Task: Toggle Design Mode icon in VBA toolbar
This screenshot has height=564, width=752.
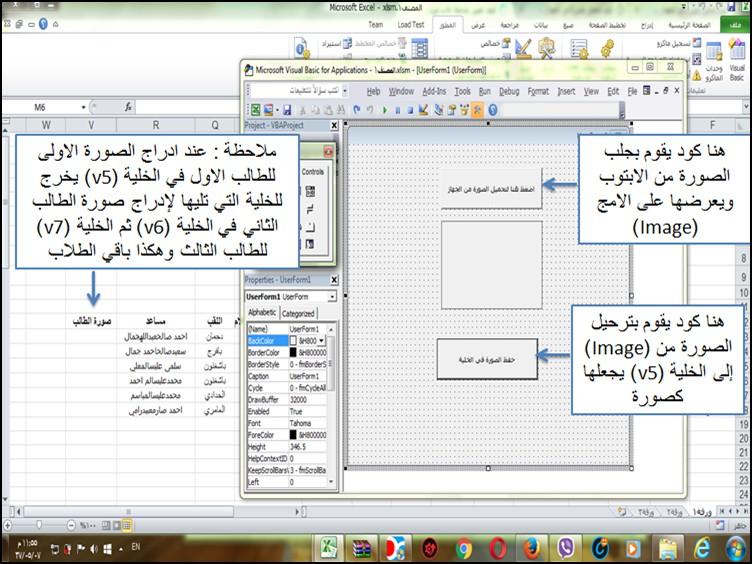Action: click(423, 110)
